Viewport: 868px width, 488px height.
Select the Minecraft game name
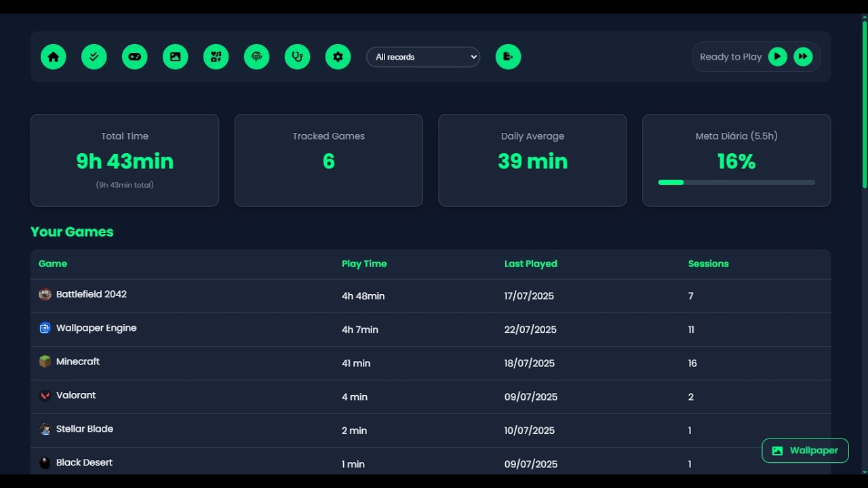(78, 361)
